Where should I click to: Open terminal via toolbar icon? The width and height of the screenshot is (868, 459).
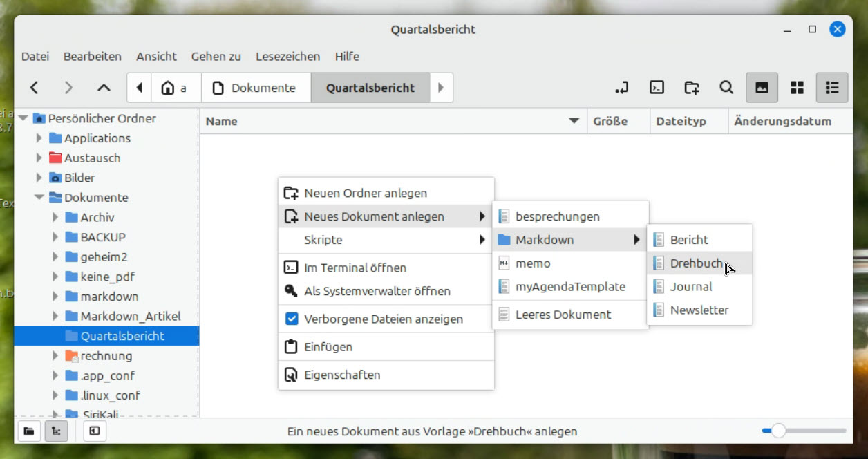click(x=657, y=88)
